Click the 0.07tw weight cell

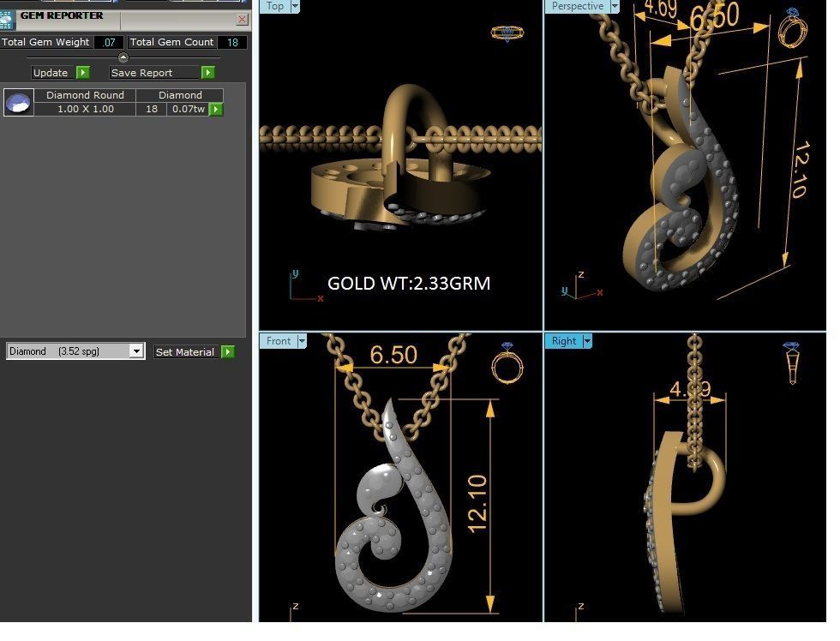click(188, 109)
